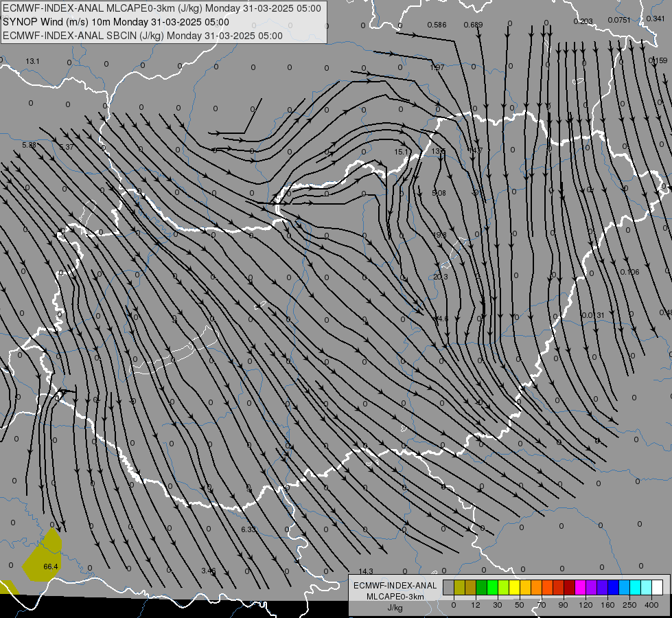Click the bright green legend swatch
This screenshot has height=618, width=672.
click(x=492, y=587)
